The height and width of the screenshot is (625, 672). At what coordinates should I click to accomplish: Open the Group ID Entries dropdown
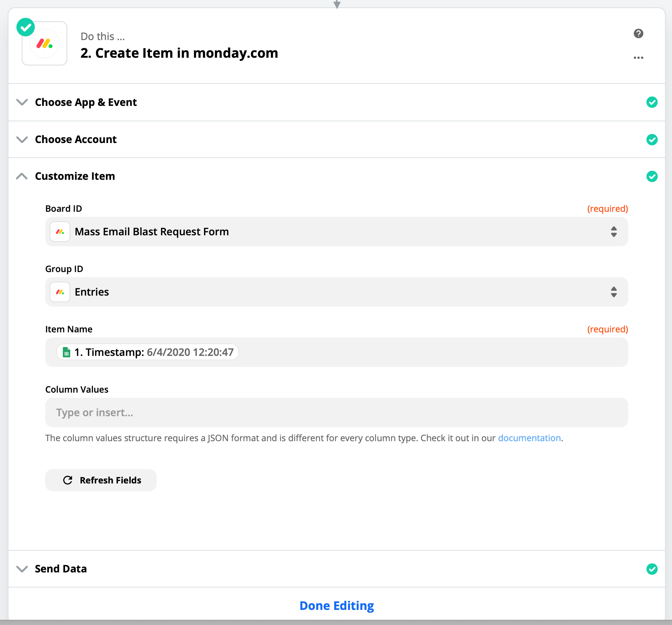[x=336, y=292]
